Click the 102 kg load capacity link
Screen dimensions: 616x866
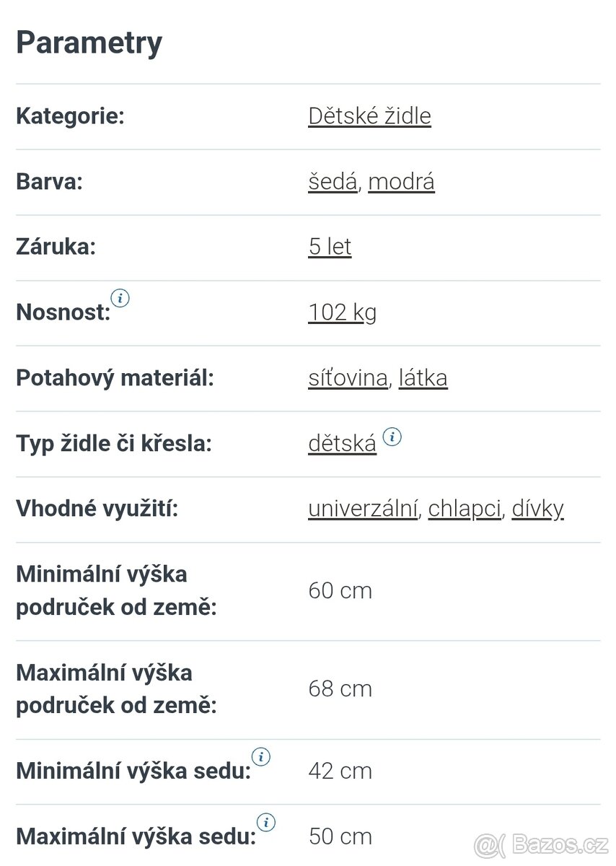pyautogui.click(x=342, y=312)
